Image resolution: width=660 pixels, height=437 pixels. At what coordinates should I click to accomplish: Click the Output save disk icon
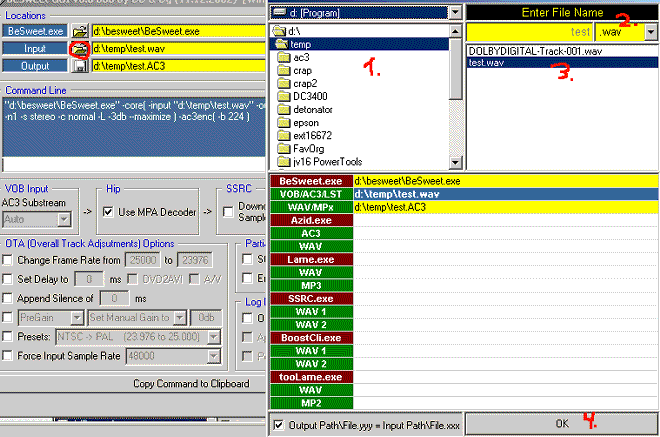pos(80,66)
